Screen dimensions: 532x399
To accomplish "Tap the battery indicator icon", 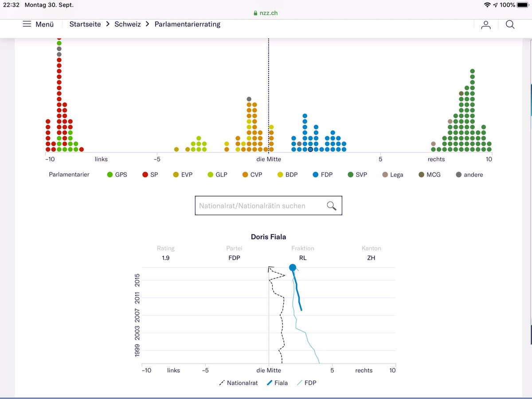I will [x=523, y=5].
